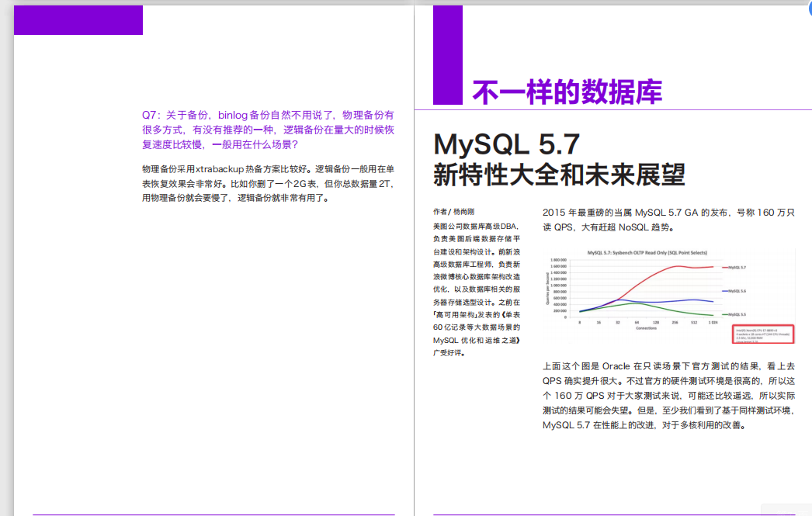Viewport: 812px width, 516px height.
Task: Click the red "MySQL 5.7" chart legend
Action: [734, 268]
